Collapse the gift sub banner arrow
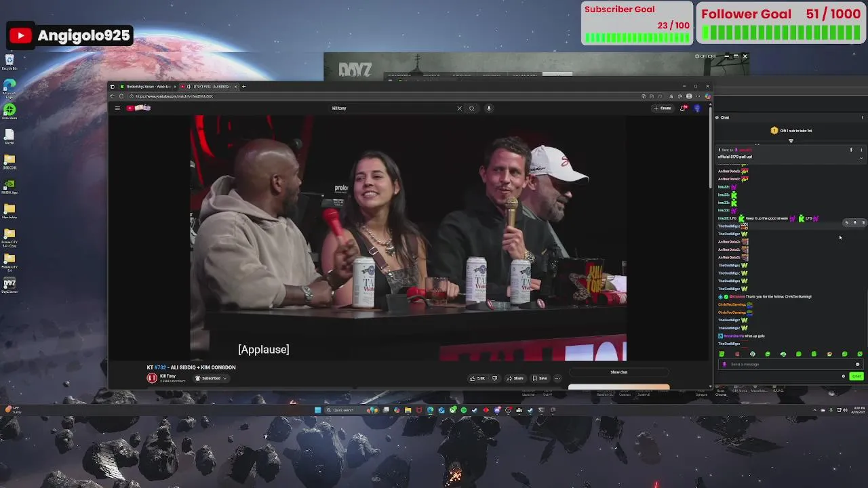Viewport: 868px width, 488px height. click(x=791, y=140)
